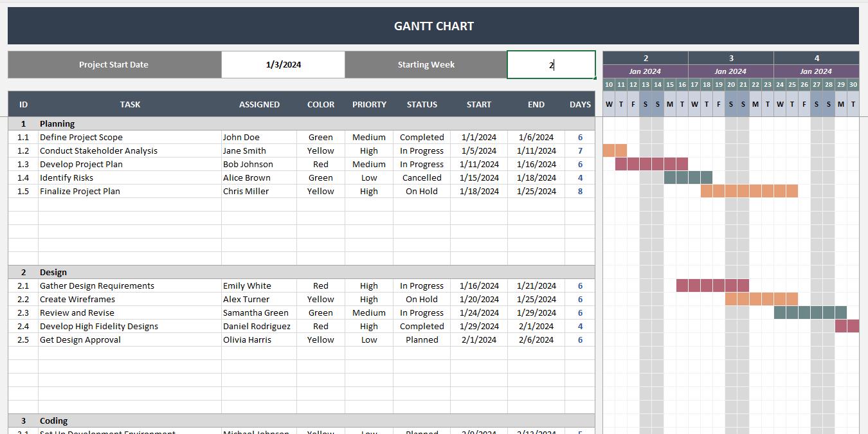Select the 'Starting Week' label cell
Viewport: 868px width, 434px height.
(x=426, y=65)
